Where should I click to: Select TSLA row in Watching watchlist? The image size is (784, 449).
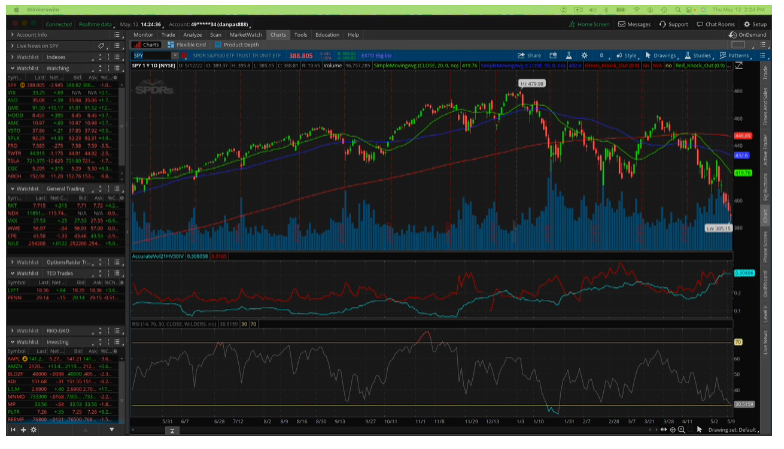coord(64,161)
